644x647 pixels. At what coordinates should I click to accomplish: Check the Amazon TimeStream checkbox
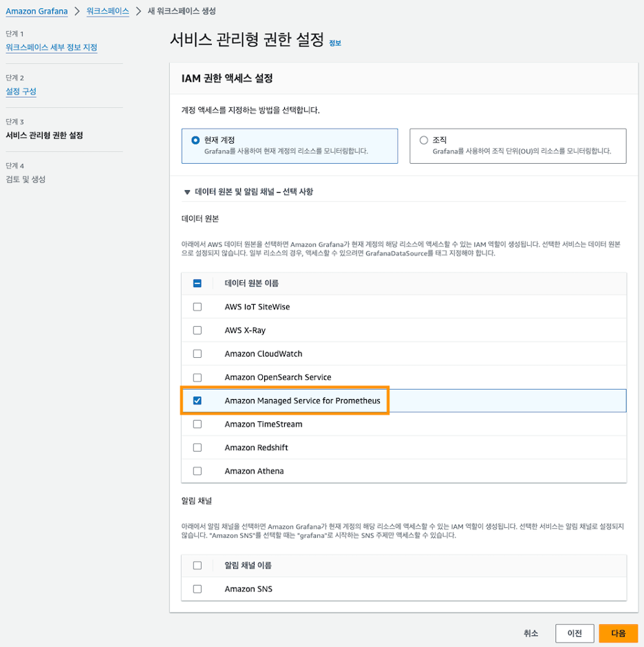click(x=197, y=424)
